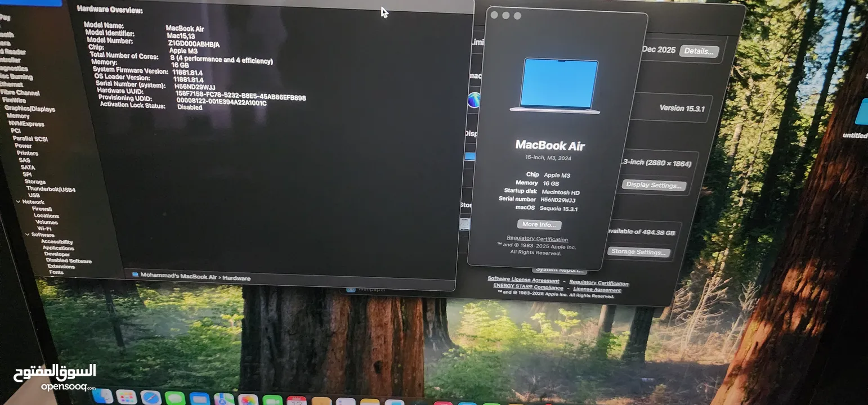Viewport: 868px width, 405px height.
Task: Open Display Settings... in System Settings
Action: pyautogui.click(x=654, y=185)
